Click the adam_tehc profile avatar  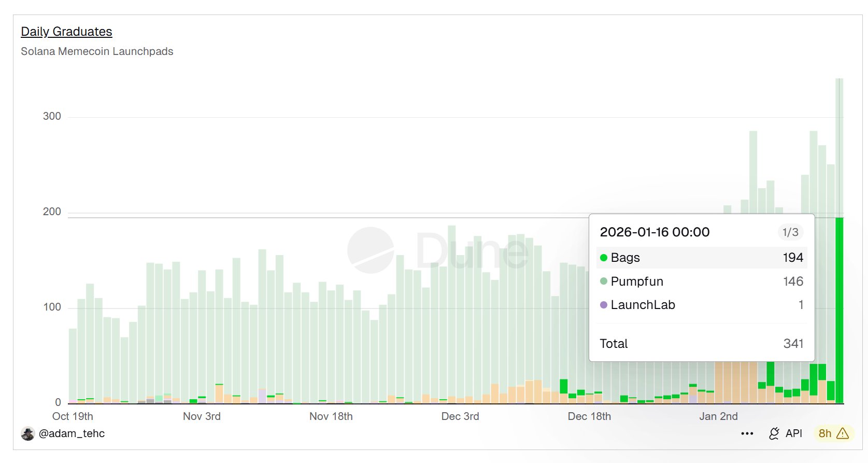click(x=27, y=433)
